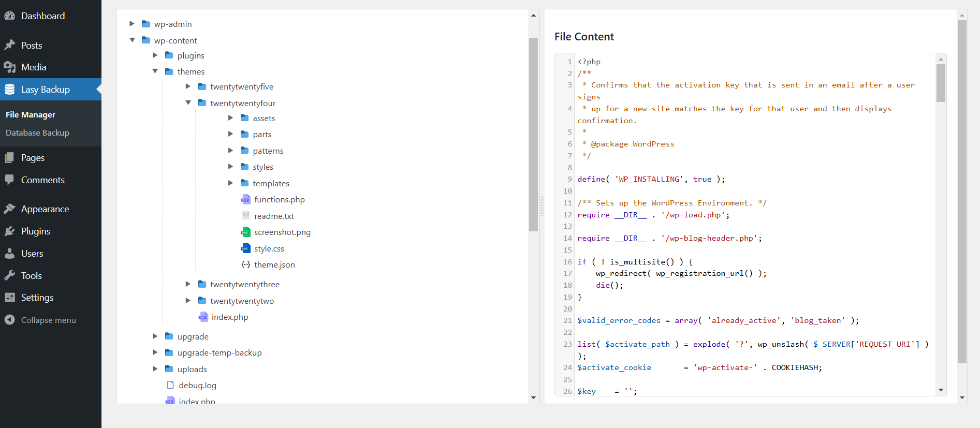
Task: Click the file tree vertical scrollbar thumb
Action: pos(533,135)
